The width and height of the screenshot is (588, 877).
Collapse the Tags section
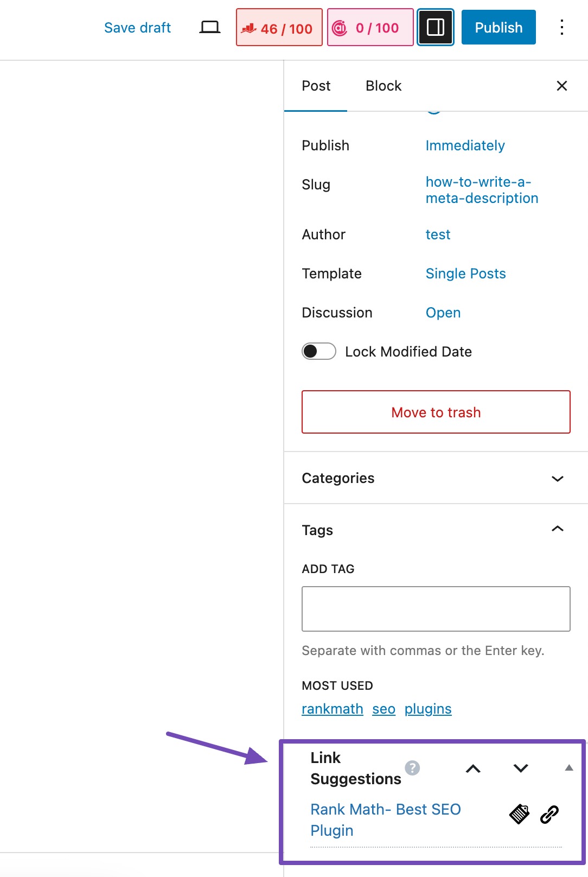pyautogui.click(x=557, y=529)
